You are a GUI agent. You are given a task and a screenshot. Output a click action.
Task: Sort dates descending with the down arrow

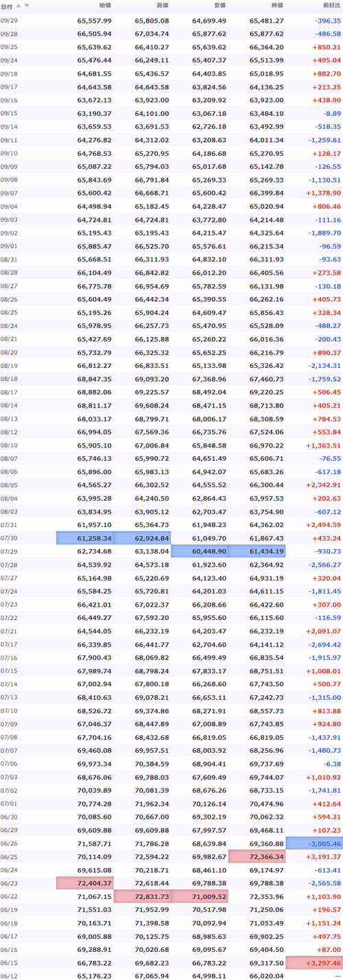pyautogui.click(x=27, y=5)
